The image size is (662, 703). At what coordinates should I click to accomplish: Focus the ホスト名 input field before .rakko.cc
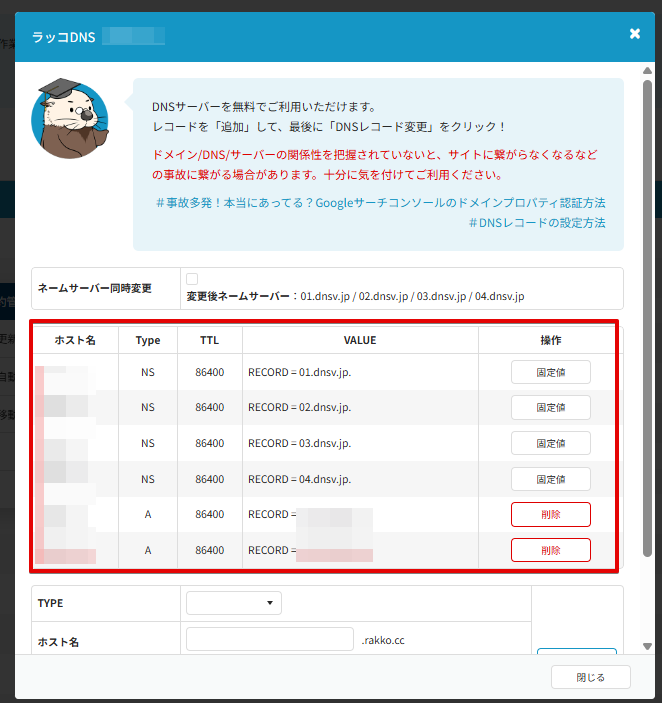[270, 639]
